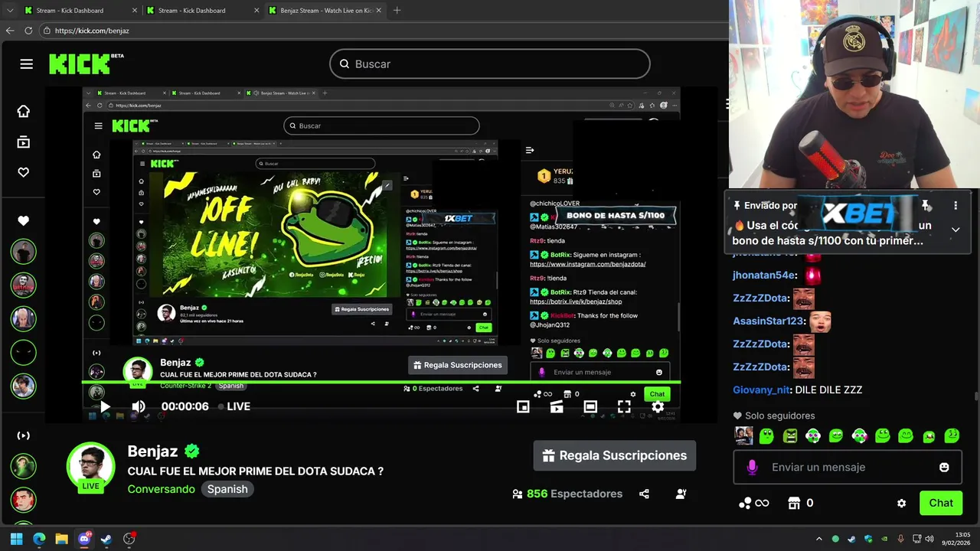Screen dimensions: 980x551
Task: Expand the pinned 1XBET message chevron
Action: (955, 230)
